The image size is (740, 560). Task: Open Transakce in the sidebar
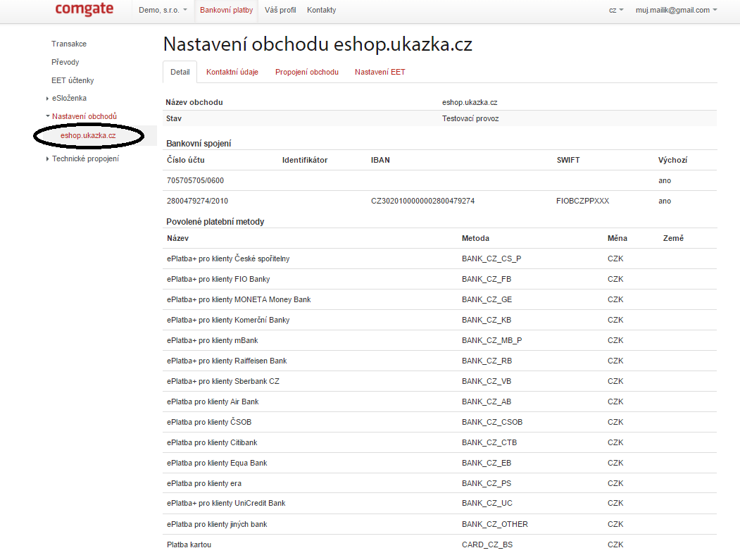click(69, 44)
